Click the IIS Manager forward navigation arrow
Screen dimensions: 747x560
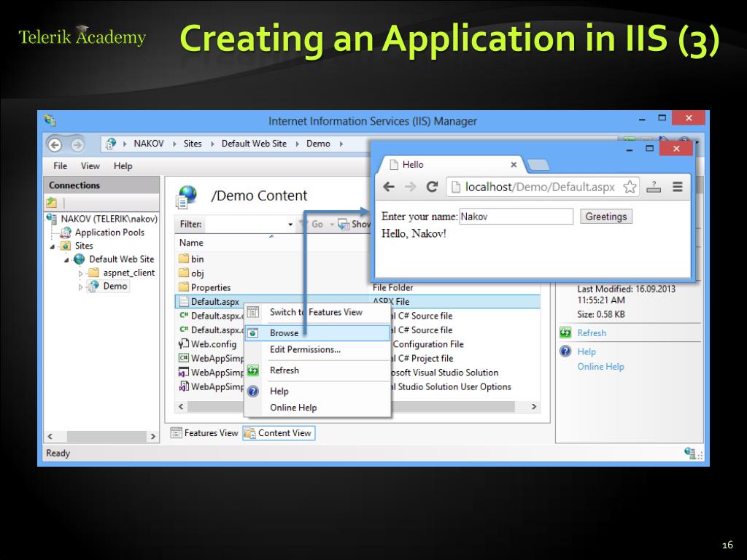(x=77, y=145)
